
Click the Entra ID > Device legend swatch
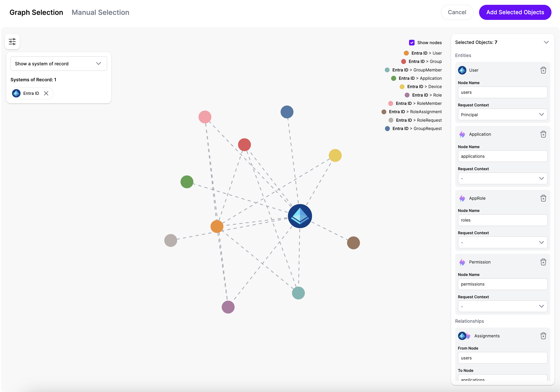click(402, 87)
